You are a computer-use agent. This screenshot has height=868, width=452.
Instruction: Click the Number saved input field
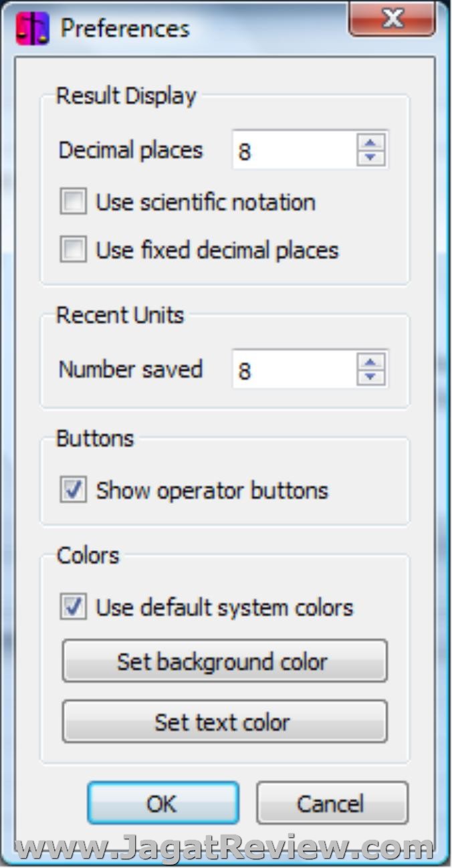(294, 370)
